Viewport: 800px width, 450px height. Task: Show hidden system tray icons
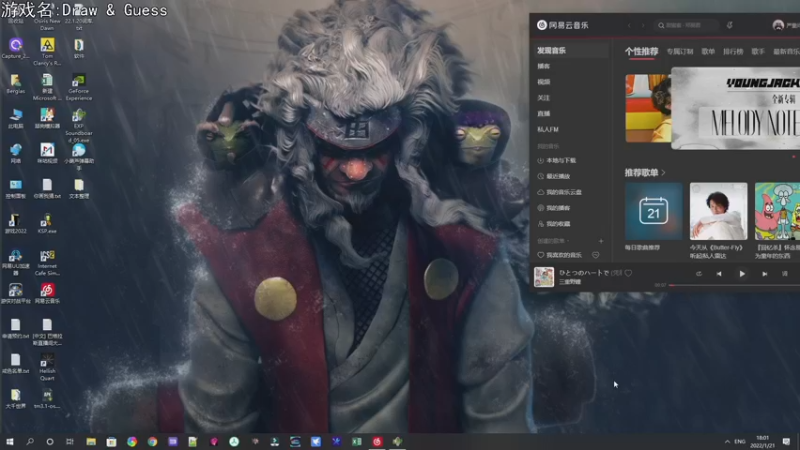click(x=727, y=441)
